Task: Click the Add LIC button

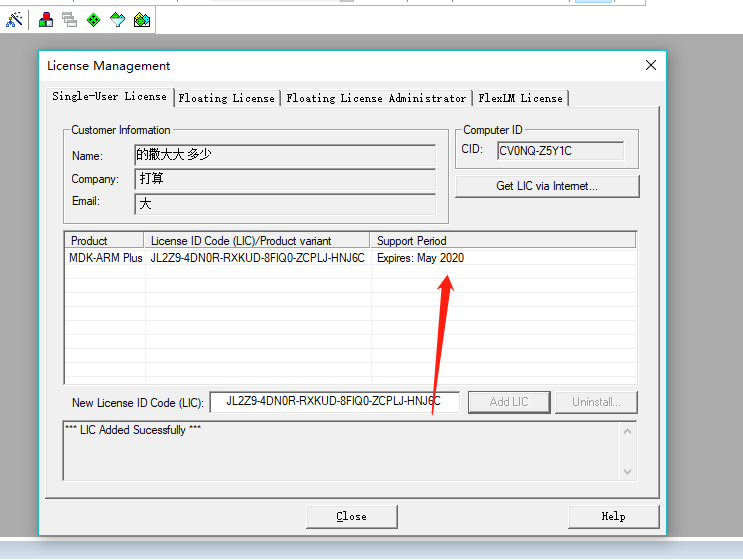Action: click(509, 402)
